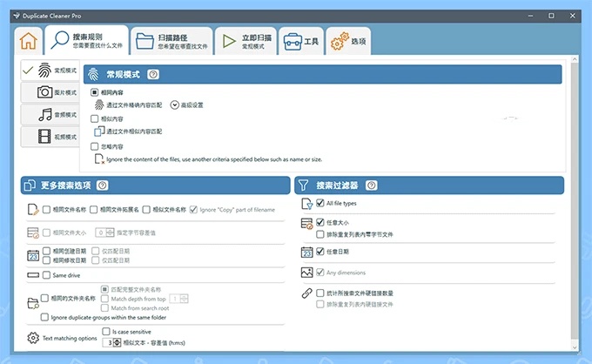Viewport: 592px width, 364px height.
Task: Click fingerprint icon beside 通过文件精确内容匹配
Action: pos(99,104)
